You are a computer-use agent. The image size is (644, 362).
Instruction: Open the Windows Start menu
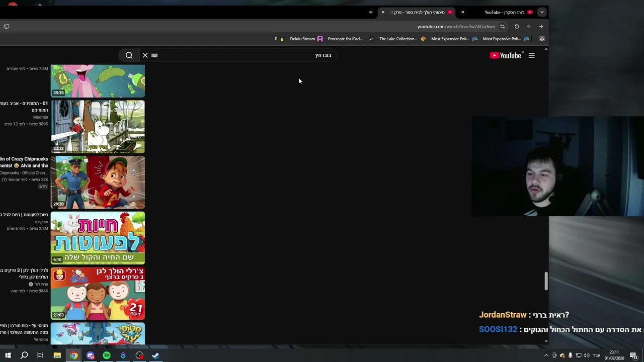tap(8, 355)
